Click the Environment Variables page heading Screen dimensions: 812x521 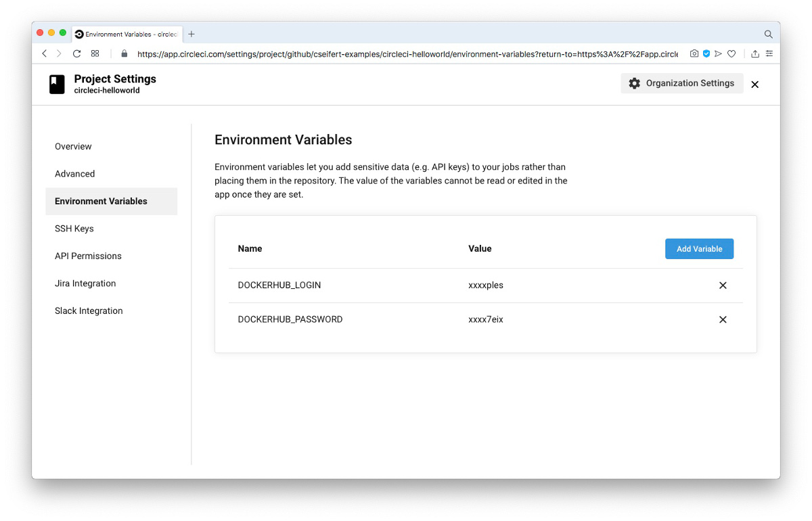284,140
